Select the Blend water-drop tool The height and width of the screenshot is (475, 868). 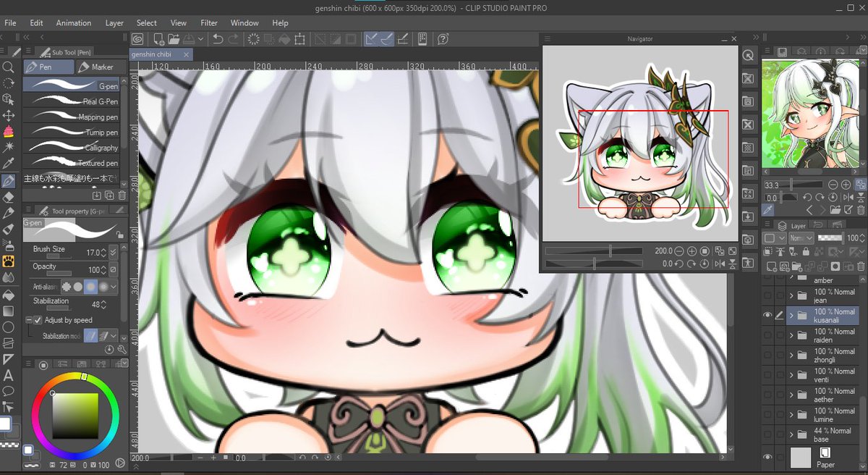[8, 277]
